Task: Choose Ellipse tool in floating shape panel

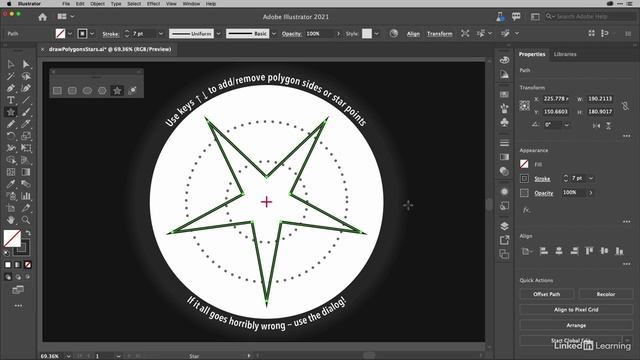Action: [87, 91]
